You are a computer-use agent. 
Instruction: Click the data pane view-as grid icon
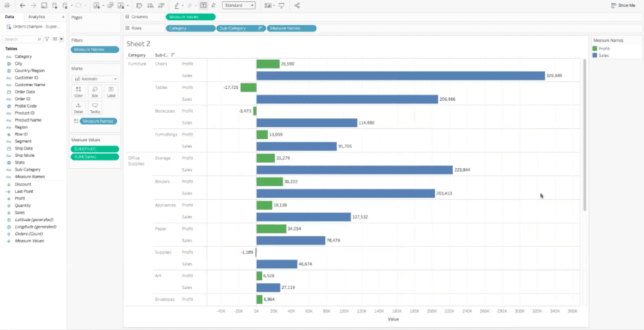55,39
